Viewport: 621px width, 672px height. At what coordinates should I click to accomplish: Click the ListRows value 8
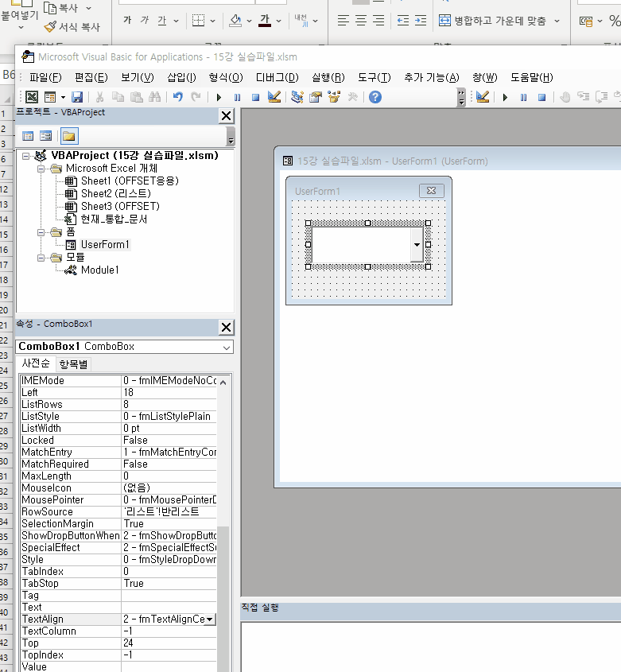click(x=169, y=405)
